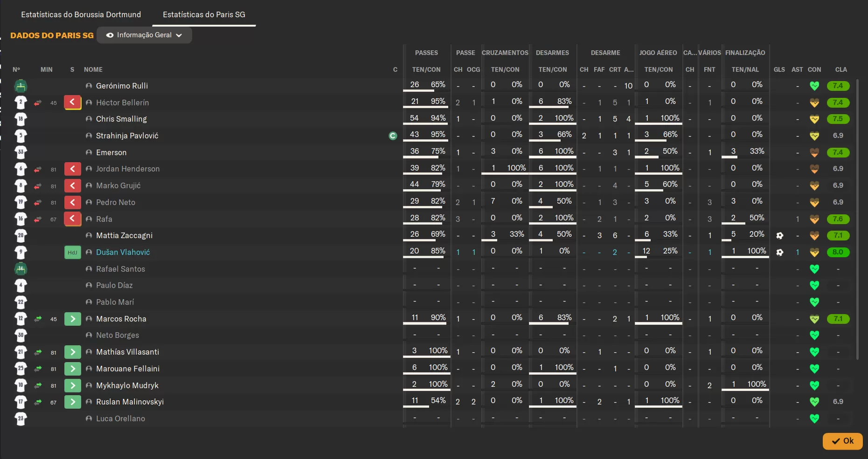The image size is (868, 459).
Task: Click the green substituted-on icon for Ruslan Malinovskyi
Action: [72, 402]
